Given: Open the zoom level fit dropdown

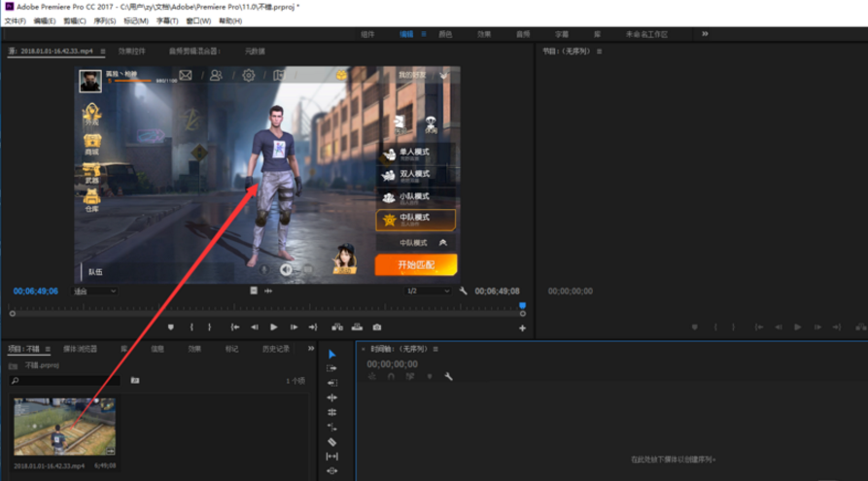Looking at the screenshot, I should [x=95, y=291].
